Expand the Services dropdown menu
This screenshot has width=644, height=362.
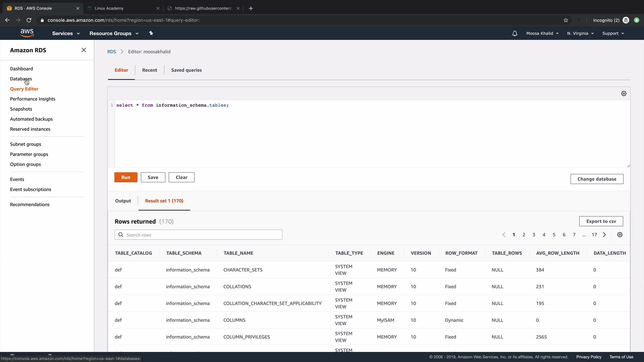[x=66, y=34]
